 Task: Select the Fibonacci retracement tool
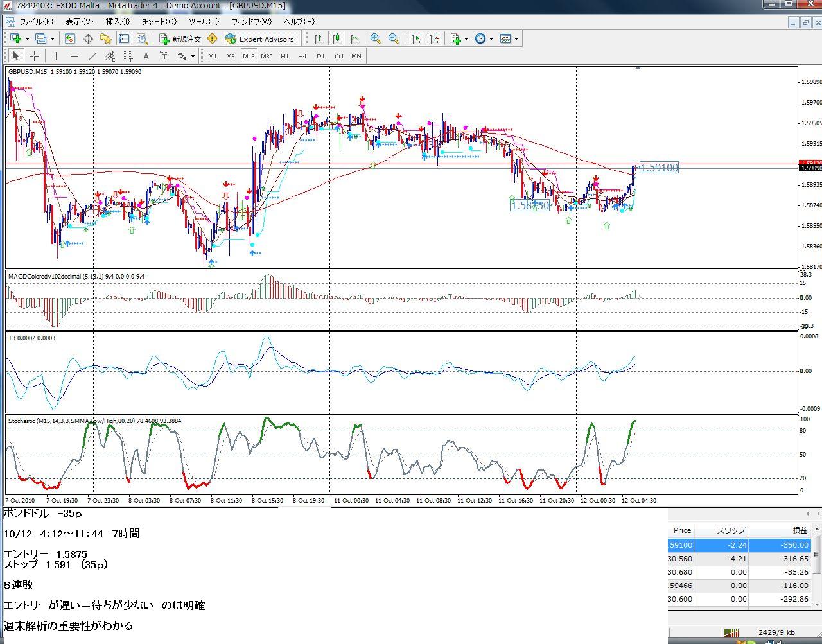point(128,56)
